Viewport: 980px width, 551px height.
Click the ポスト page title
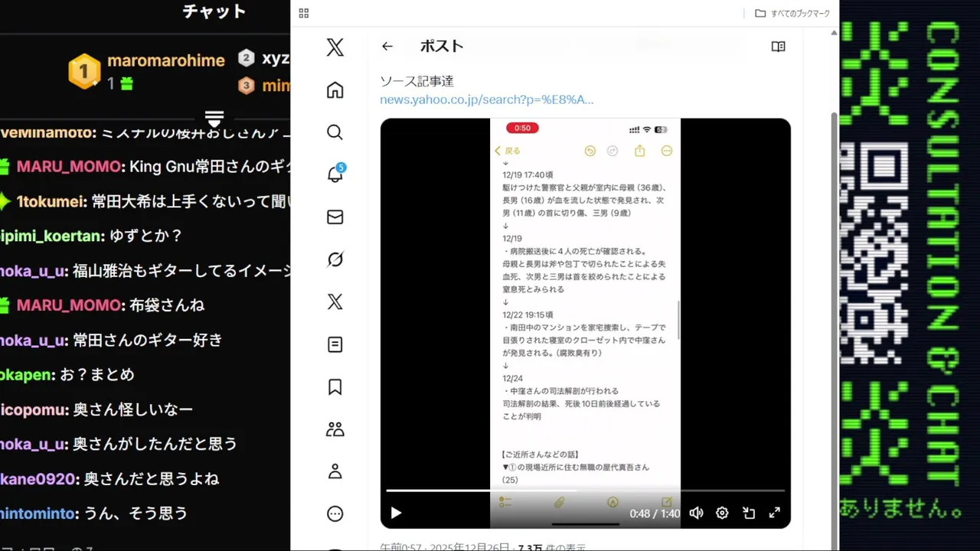pyautogui.click(x=442, y=46)
